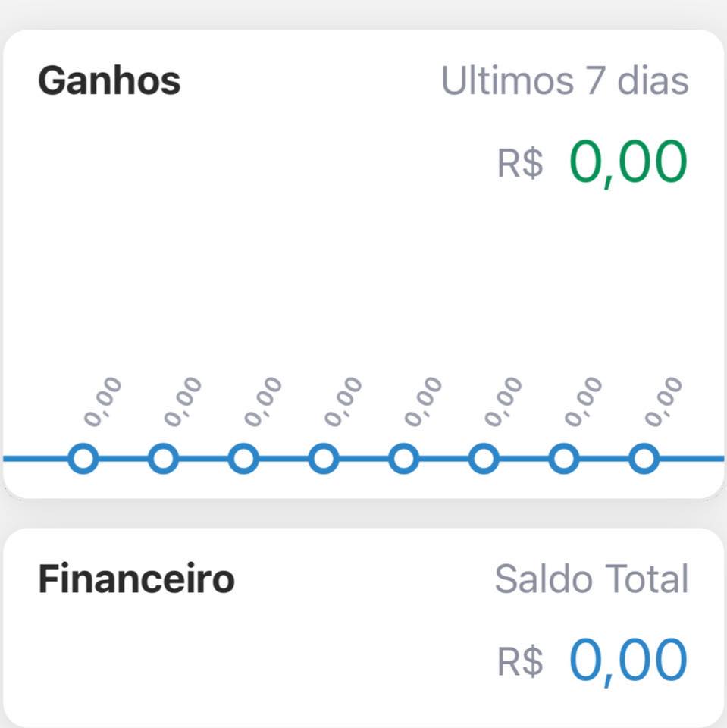Open the Ganhos section title
Viewport: 727px width, 728px height.
coord(109,80)
